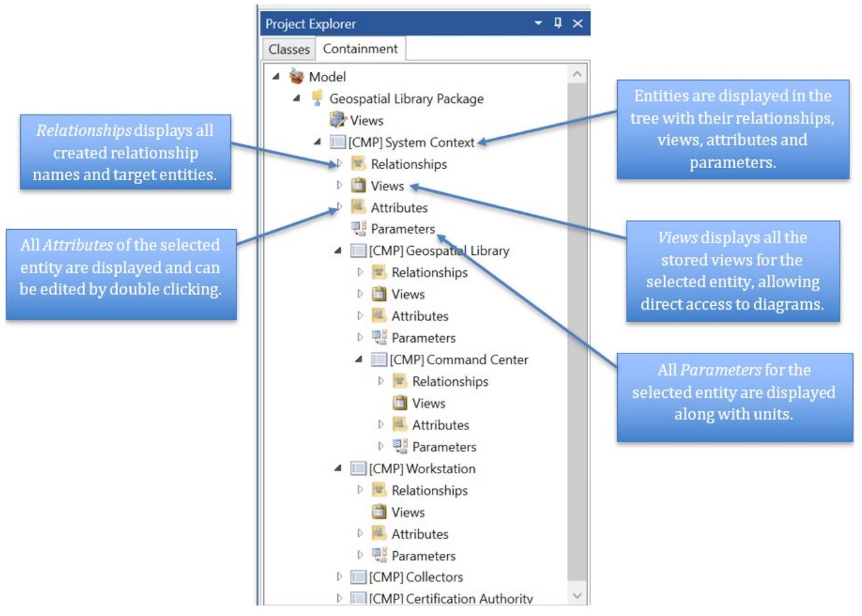Select the Geospatial Library Package icon

pos(317,98)
